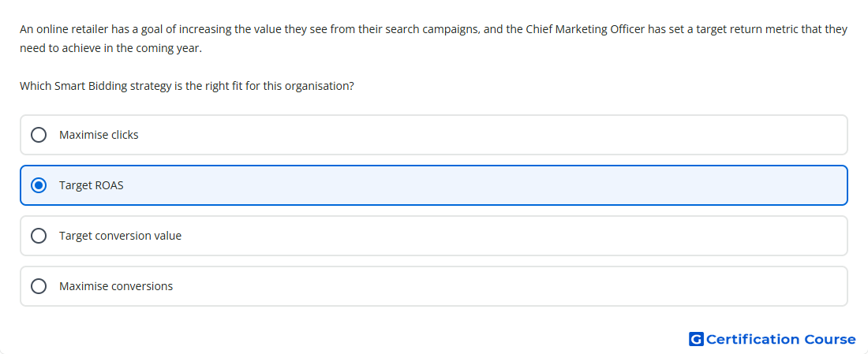Click the selected Target ROAS radio circle

(x=39, y=185)
